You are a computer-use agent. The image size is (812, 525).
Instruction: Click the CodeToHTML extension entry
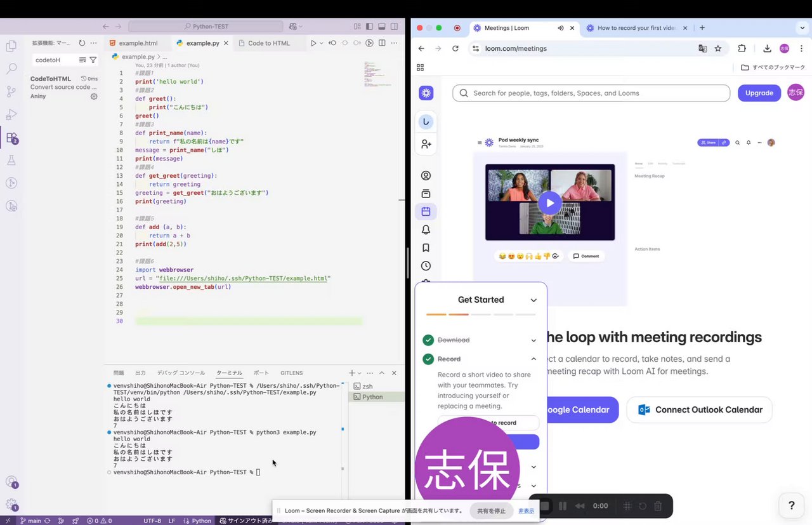click(x=63, y=88)
